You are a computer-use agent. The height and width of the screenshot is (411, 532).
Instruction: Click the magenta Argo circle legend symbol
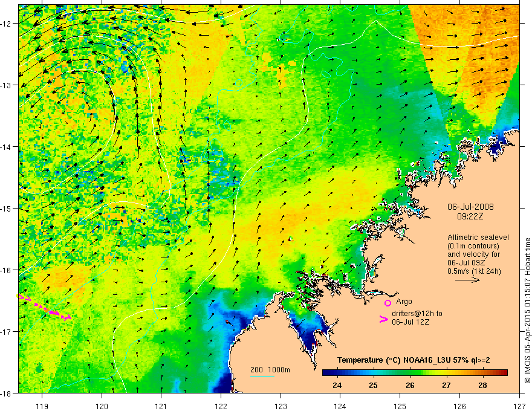[388, 303]
